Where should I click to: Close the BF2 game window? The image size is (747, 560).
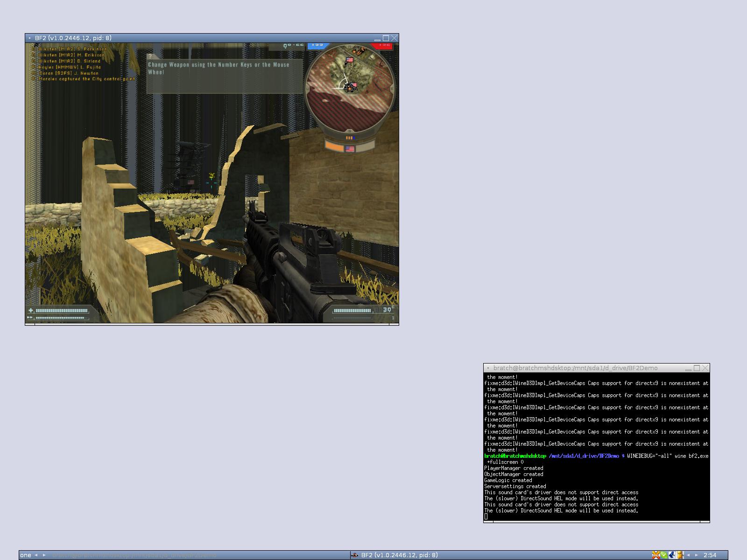[x=395, y=38]
